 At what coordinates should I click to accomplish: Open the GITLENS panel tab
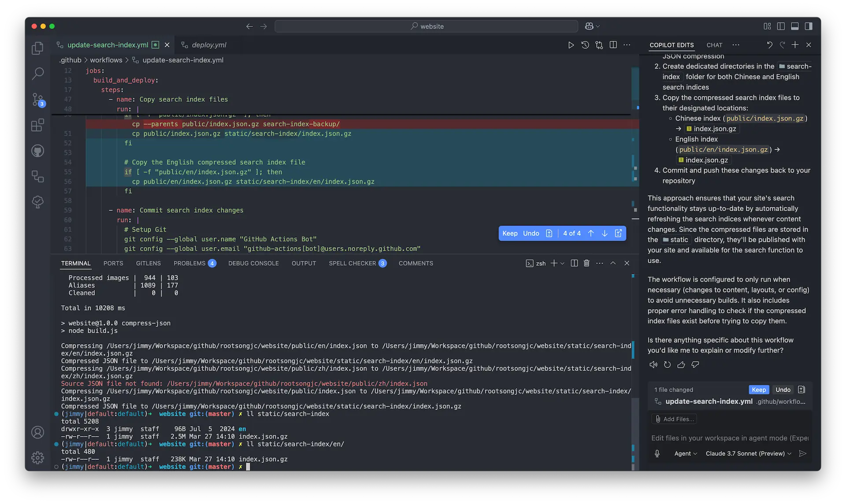148,263
